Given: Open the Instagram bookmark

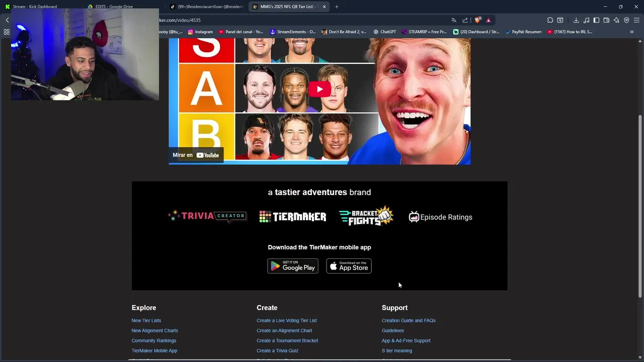Looking at the screenshot, I should point(200,32).
